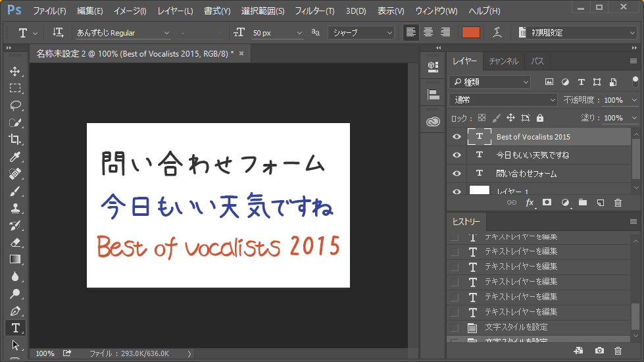The height and width of the screenshot is (362, 644).
Task: Open the layer filter 種類 dropdown
Action: 490,82
